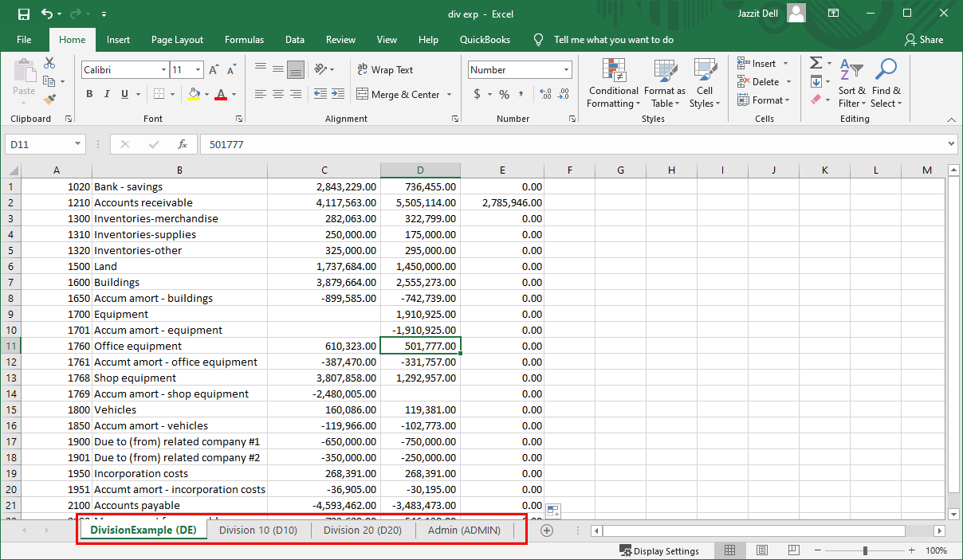Open Display Settings in status bar
Screen dimensions: 963x560
658,550
